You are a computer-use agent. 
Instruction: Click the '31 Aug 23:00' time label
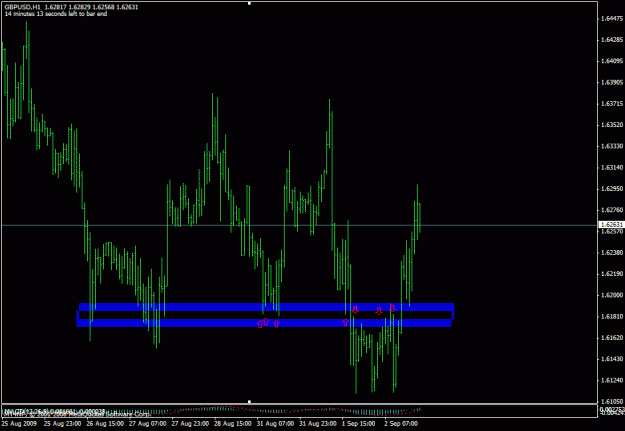[318, 423]
